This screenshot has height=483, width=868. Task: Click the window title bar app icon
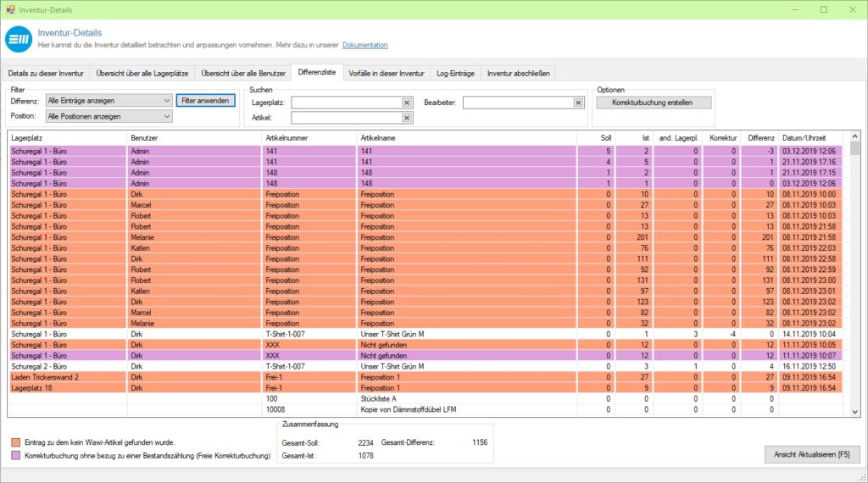coord(10,9)
